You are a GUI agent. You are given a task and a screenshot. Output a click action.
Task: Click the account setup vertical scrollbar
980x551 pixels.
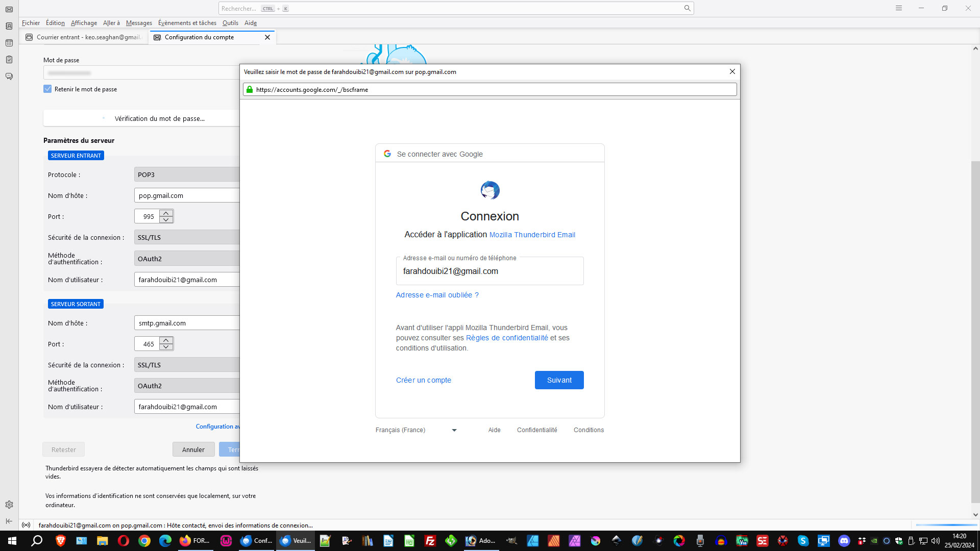[975, 332]
